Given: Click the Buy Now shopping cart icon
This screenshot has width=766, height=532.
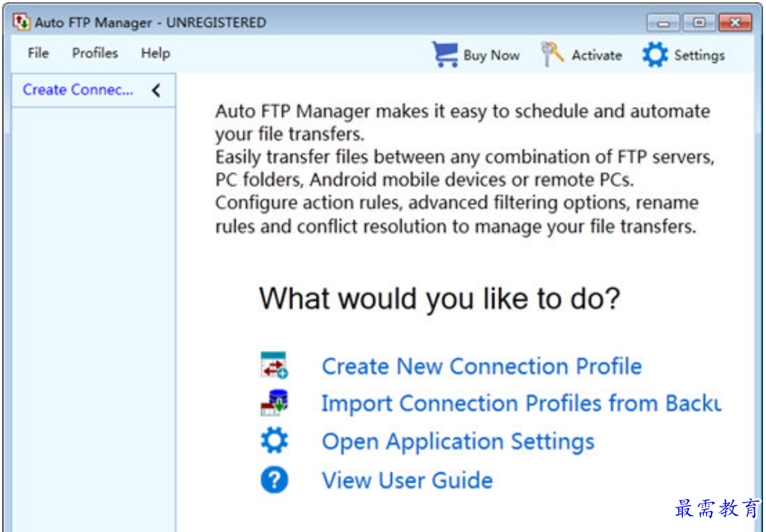Looking at the screenshot, I should (444, 54).
